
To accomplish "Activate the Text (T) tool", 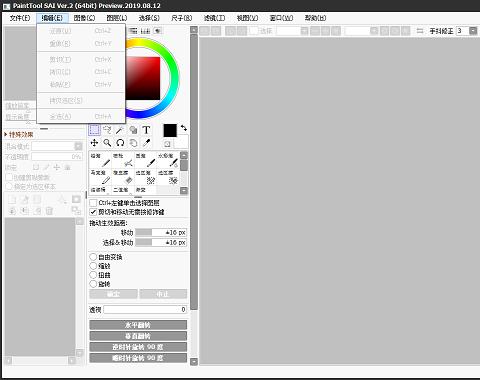I will pos(146,130).
